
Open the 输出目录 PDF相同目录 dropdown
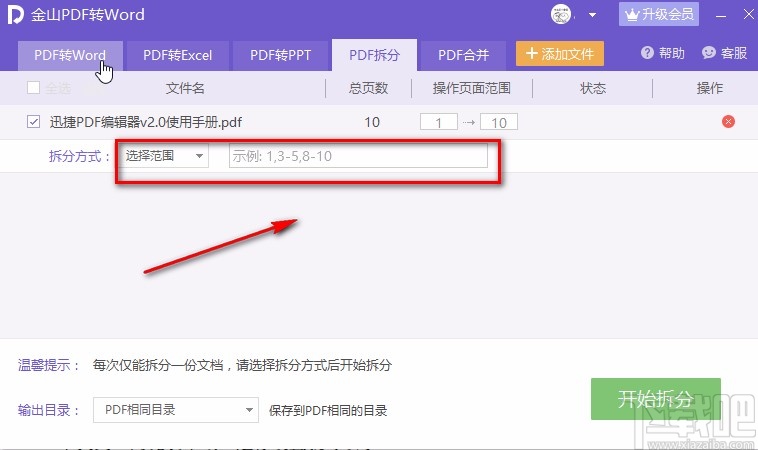point(176,410)
